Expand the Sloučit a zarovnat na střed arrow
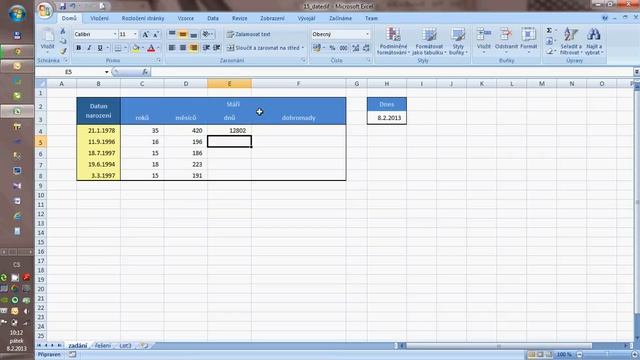This screenshot has width=640, height=360. (303, 48)
